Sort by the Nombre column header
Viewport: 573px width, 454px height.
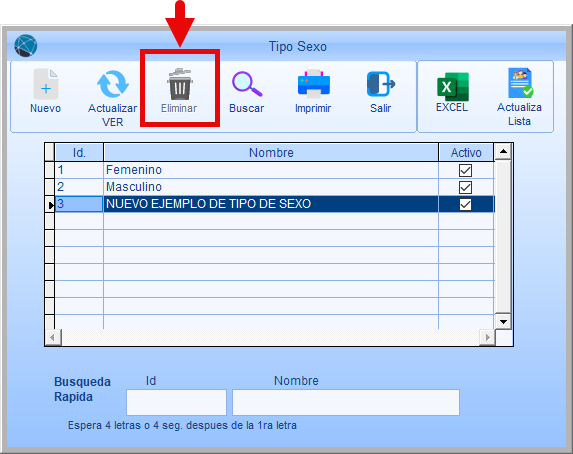click(x=271, y=152)
